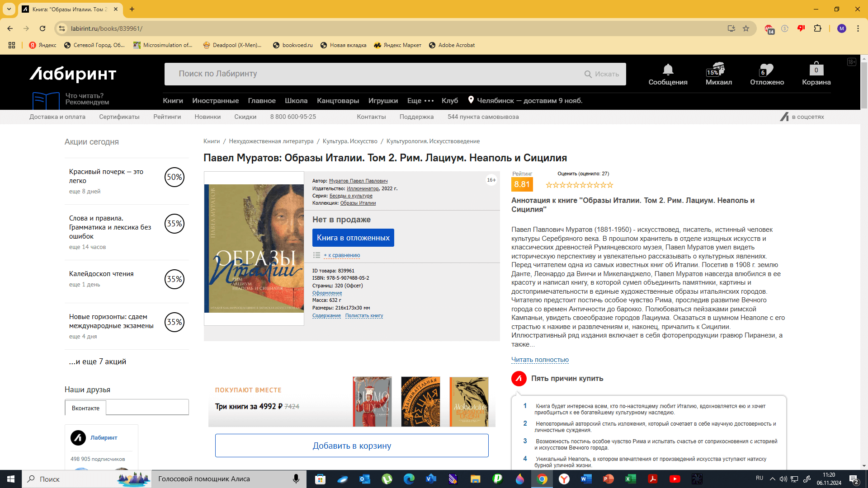Click the Chrome address bar URL
The width and height of the screenshot is (868, 488).
click(x=107, y=28)
